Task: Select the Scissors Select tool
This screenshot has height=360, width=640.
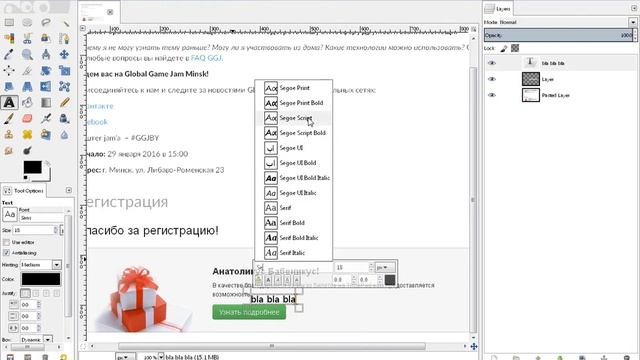Action: pos(27,38)
